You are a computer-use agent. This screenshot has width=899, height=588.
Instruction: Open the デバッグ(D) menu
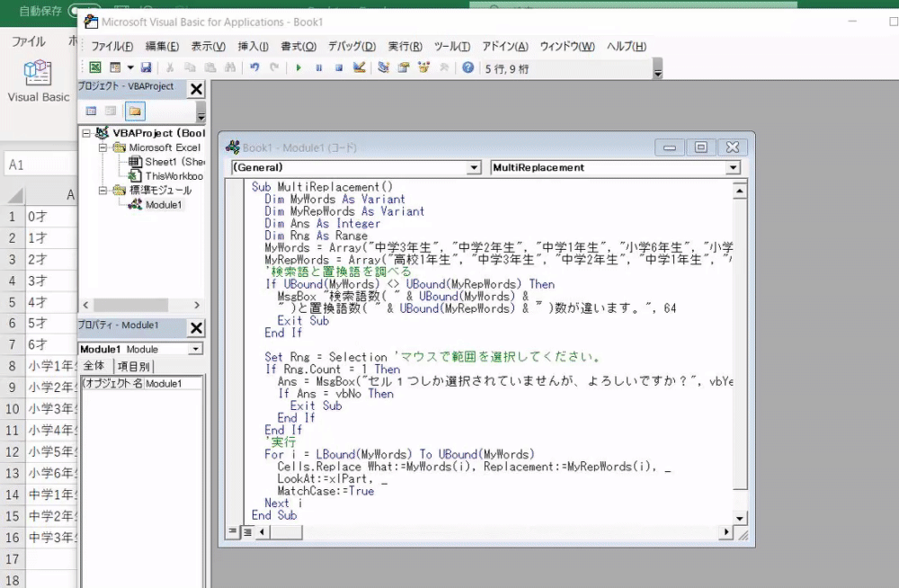tap(352, 47)
